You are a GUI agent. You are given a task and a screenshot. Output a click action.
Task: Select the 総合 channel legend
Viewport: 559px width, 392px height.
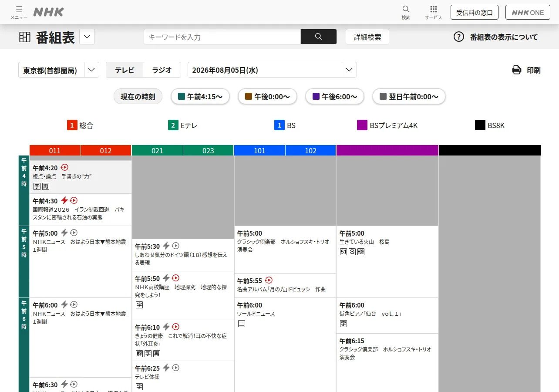(80, 125)
